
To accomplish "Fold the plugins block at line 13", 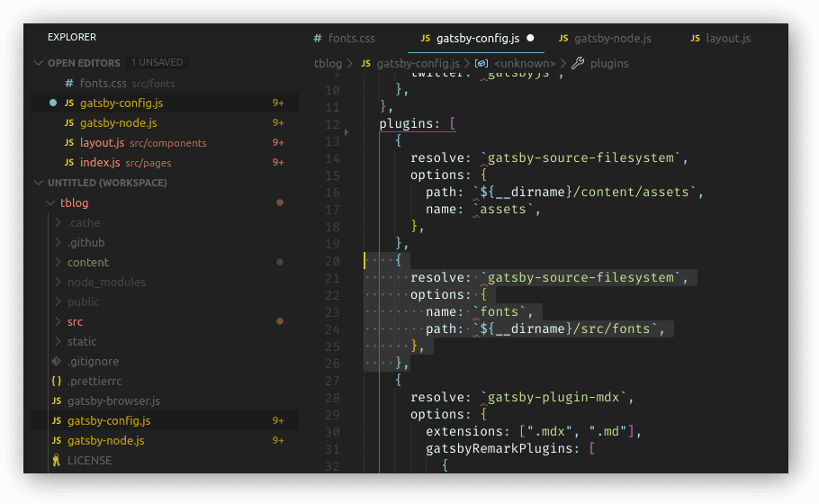I will click(x=346, y=132).
